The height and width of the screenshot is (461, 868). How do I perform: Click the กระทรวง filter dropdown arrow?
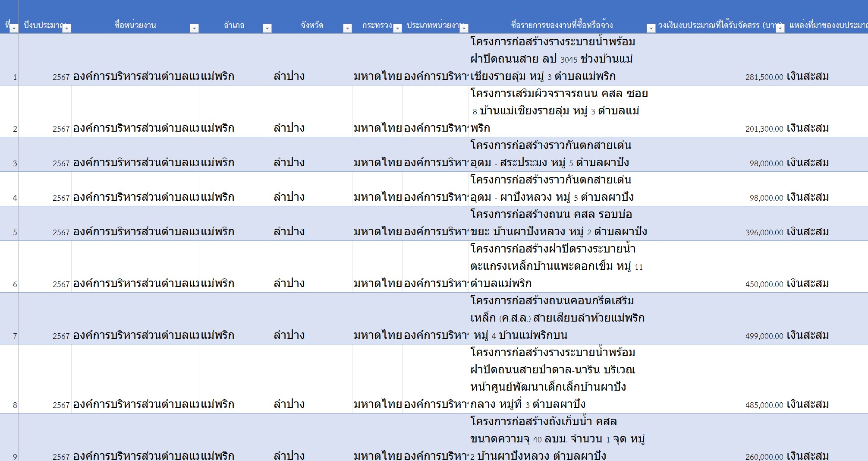[x=397, y=28]
